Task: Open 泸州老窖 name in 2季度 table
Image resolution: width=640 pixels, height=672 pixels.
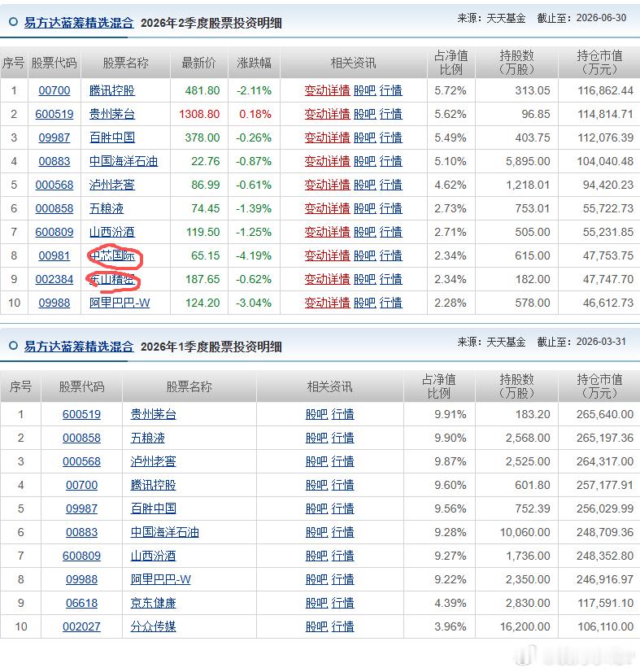Action: click(x=112, y=185)
